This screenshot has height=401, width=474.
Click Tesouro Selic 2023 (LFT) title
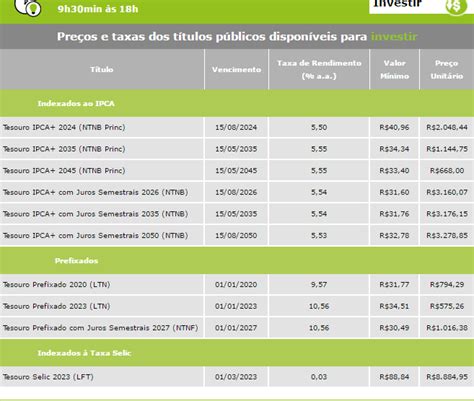click(48, 377)
